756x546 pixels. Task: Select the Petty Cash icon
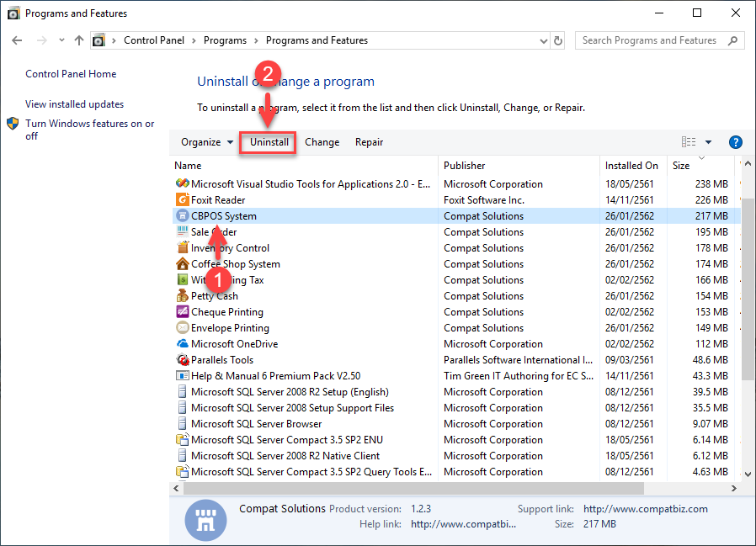coord(182,295)
